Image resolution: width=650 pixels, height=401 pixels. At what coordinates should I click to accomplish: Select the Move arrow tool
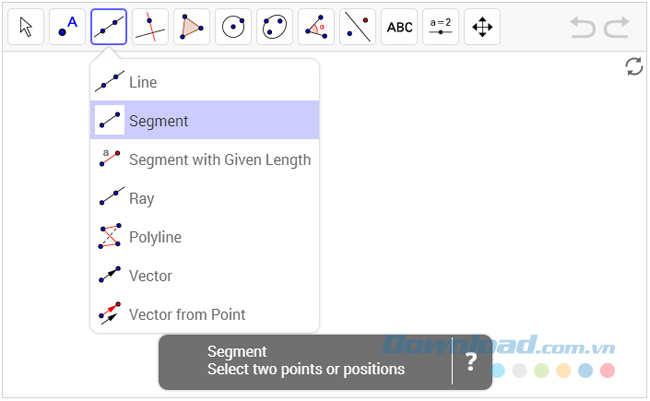(x=26, y=27)
